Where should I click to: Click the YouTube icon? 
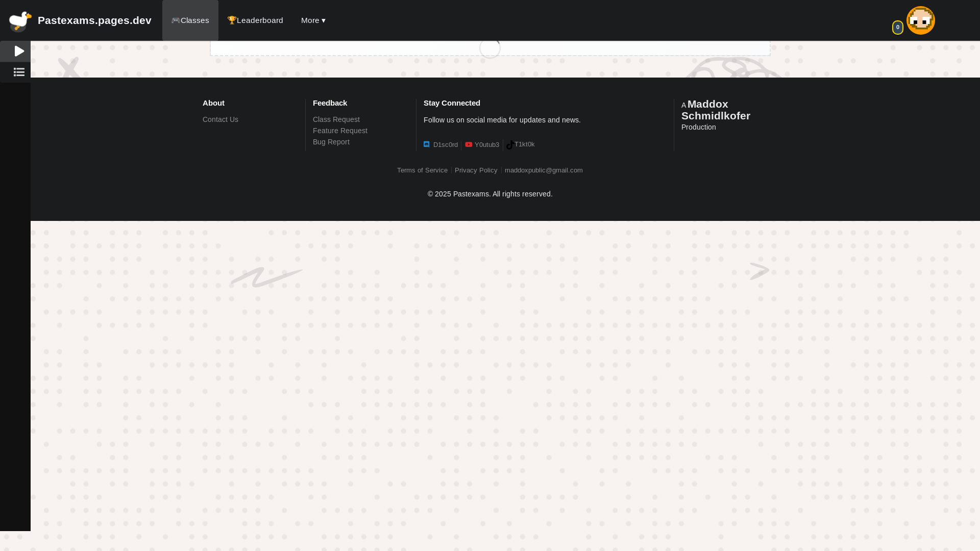point(469,144)
